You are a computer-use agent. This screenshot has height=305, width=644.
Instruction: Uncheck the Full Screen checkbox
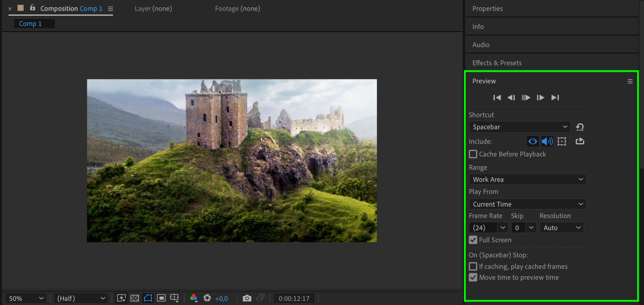tap(473, 240)
